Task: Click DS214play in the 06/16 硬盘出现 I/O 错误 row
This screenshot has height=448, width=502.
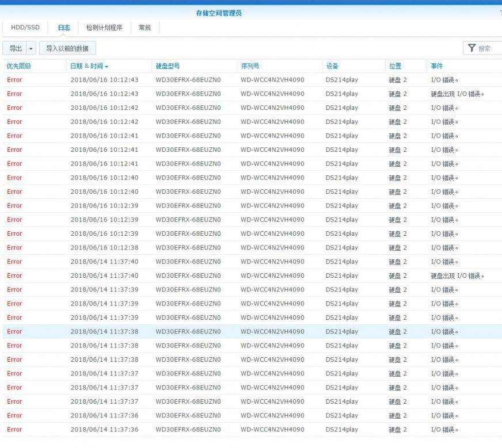Action: point(341,94)
